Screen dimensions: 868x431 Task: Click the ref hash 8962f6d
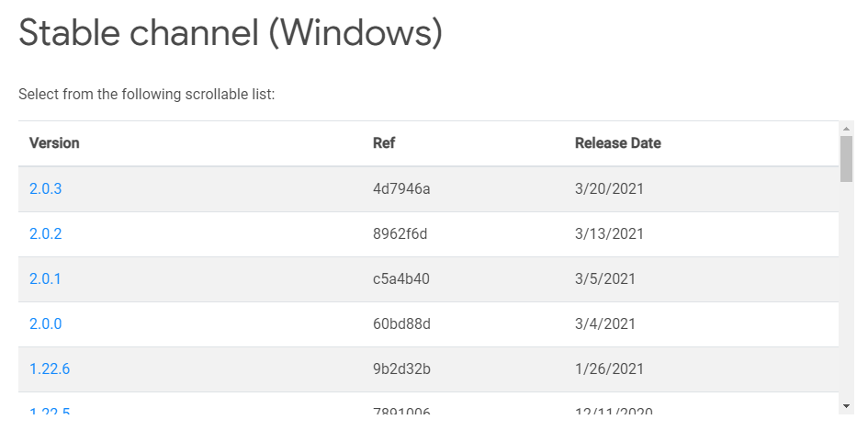(x=400, y=233)
